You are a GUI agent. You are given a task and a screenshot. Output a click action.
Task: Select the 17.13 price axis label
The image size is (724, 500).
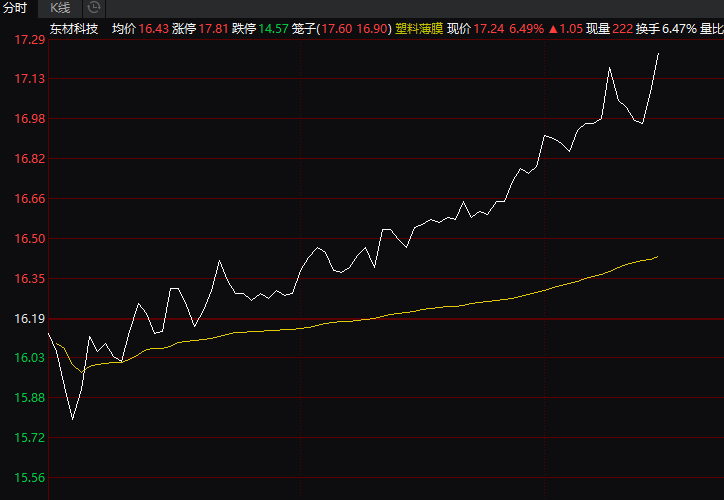click(30, 79)
